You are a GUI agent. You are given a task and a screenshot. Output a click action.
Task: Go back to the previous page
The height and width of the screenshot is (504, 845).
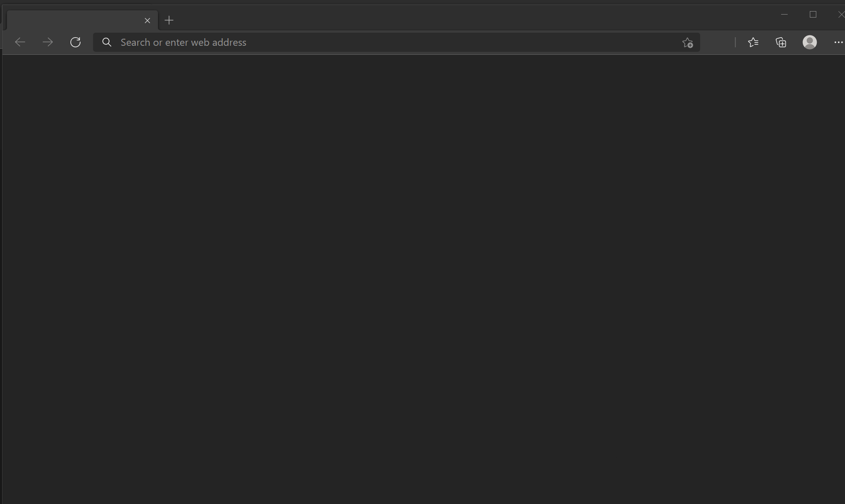click(20, 42)
